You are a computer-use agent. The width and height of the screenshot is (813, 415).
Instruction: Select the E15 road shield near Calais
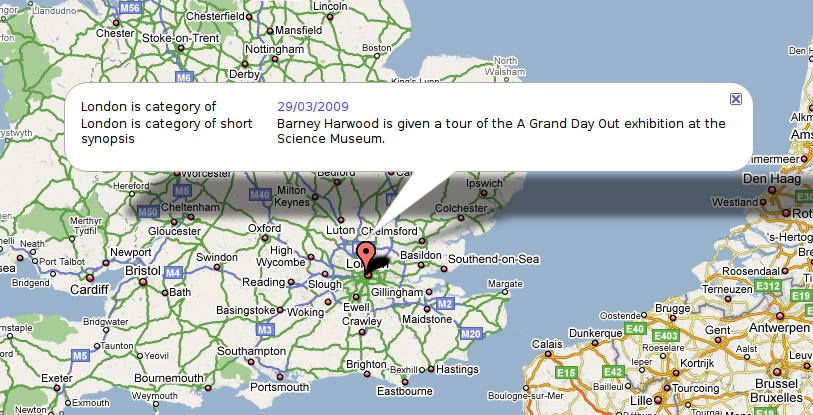566,372
